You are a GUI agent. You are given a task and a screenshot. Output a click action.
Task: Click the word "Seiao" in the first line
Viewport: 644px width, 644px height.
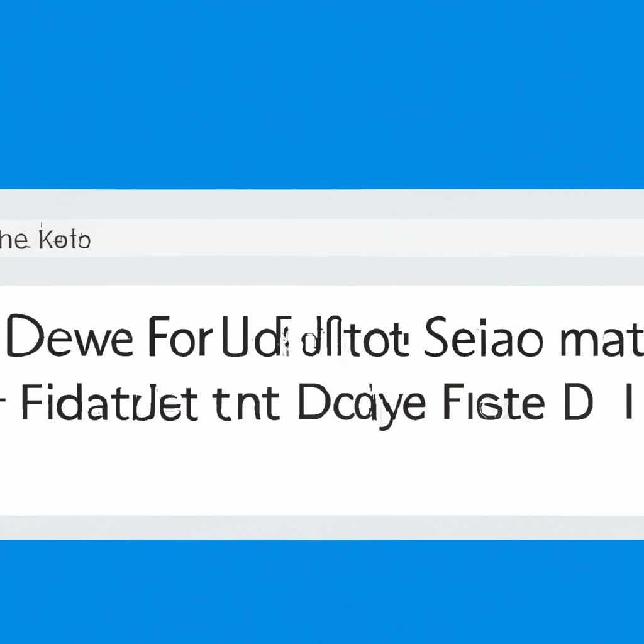[481, 336]
